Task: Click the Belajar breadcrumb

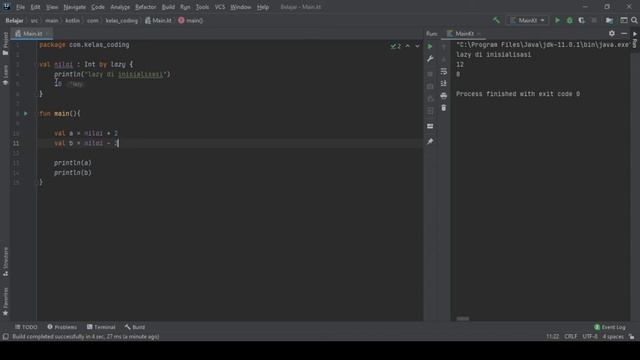Action: click(14, 20)
